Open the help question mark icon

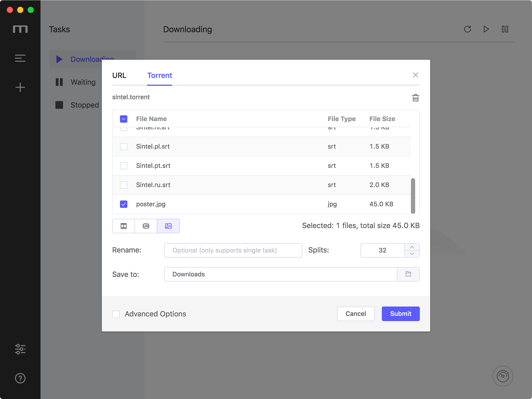tap(20, 378)
